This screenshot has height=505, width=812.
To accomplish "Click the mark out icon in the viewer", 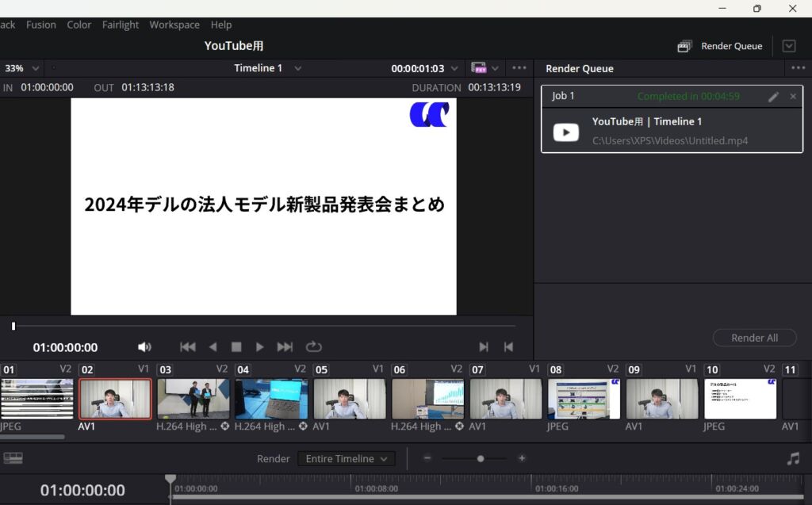I will (508, 347).
